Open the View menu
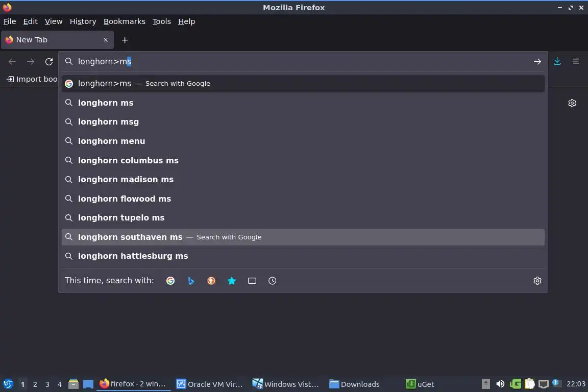 (x=54, y=21)
